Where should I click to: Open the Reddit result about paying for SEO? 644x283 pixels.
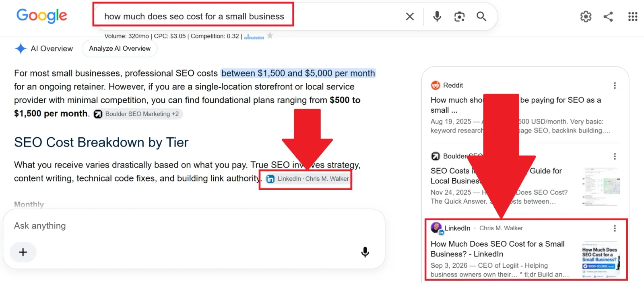[516, 105]
